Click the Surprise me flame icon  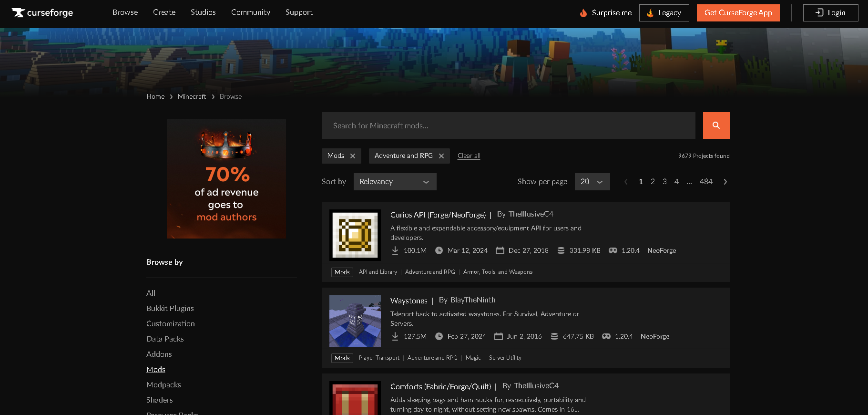tap(583, 13)
